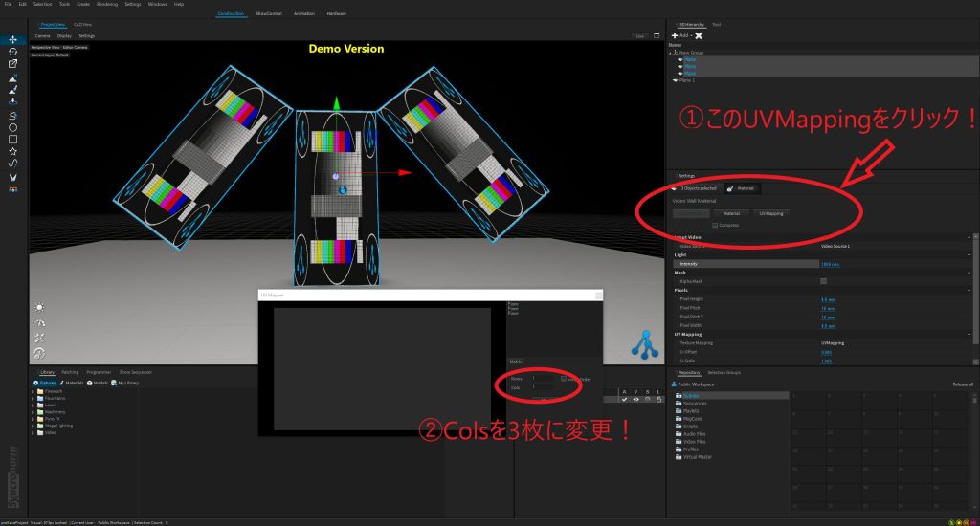Select the Models library filter
The image size is (980, 526).
[x=98, y=383]
